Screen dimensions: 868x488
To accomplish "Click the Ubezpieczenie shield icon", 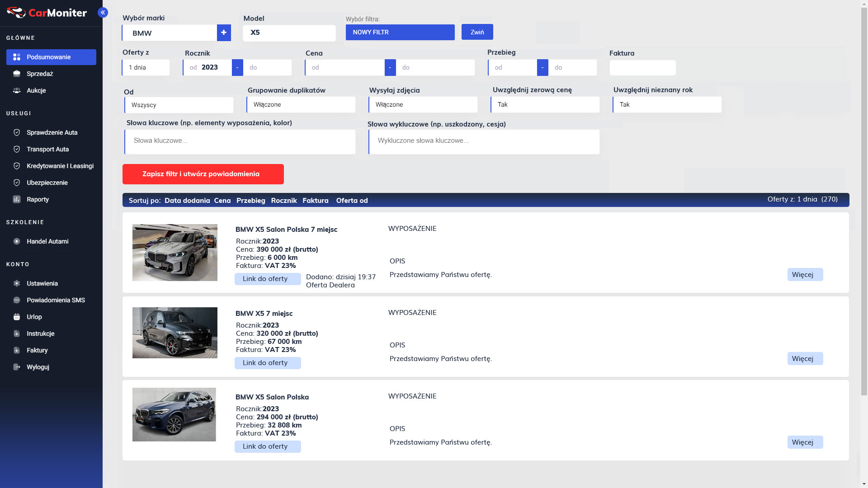I will tap(17, 183).
